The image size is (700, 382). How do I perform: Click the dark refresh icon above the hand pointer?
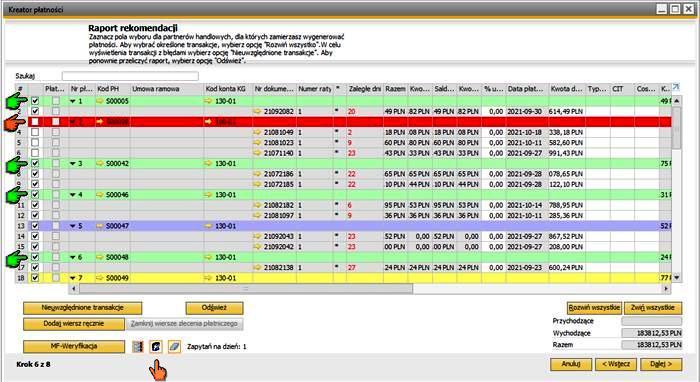pyautogui.click(x=156, y=347)
